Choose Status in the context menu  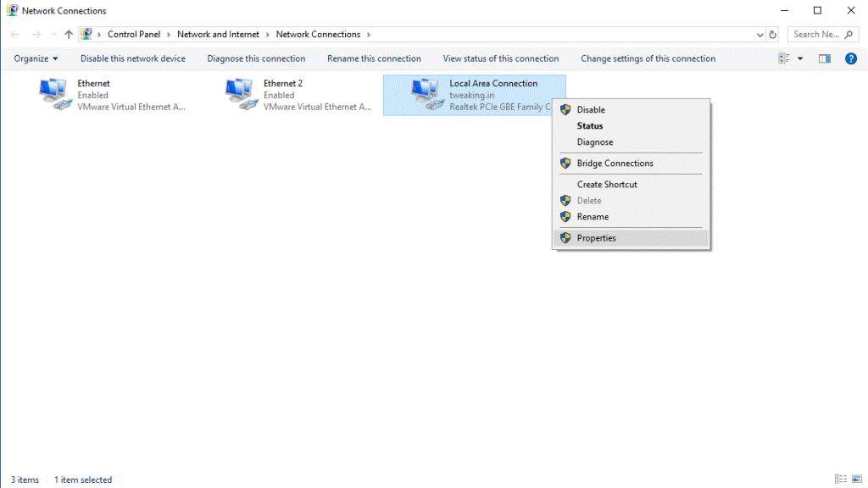[x=631, y=125]
